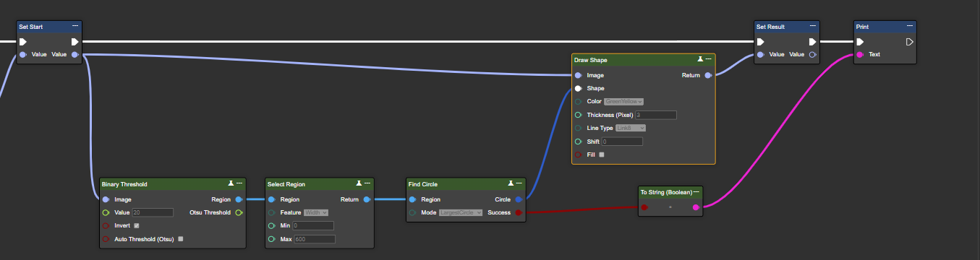
Task: Click Print node execution output arrow pin
Action: (910, 41)
